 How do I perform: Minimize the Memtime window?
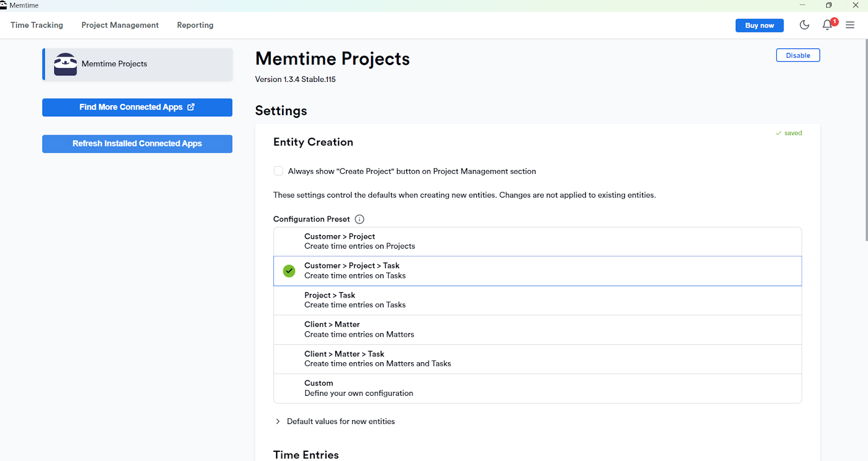click(802, 5)
